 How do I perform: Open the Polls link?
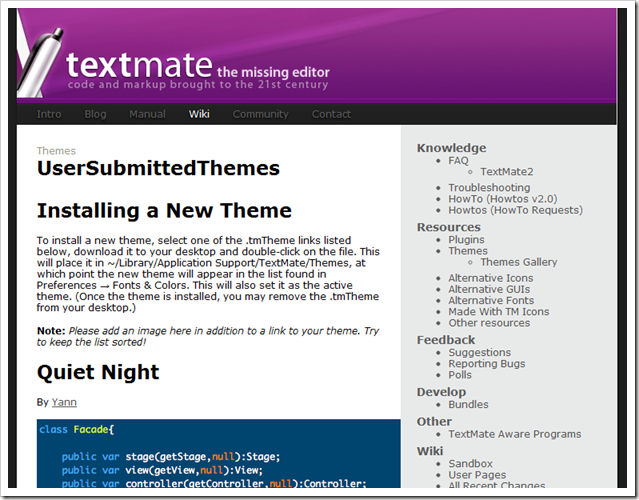(x=460, y=375)
